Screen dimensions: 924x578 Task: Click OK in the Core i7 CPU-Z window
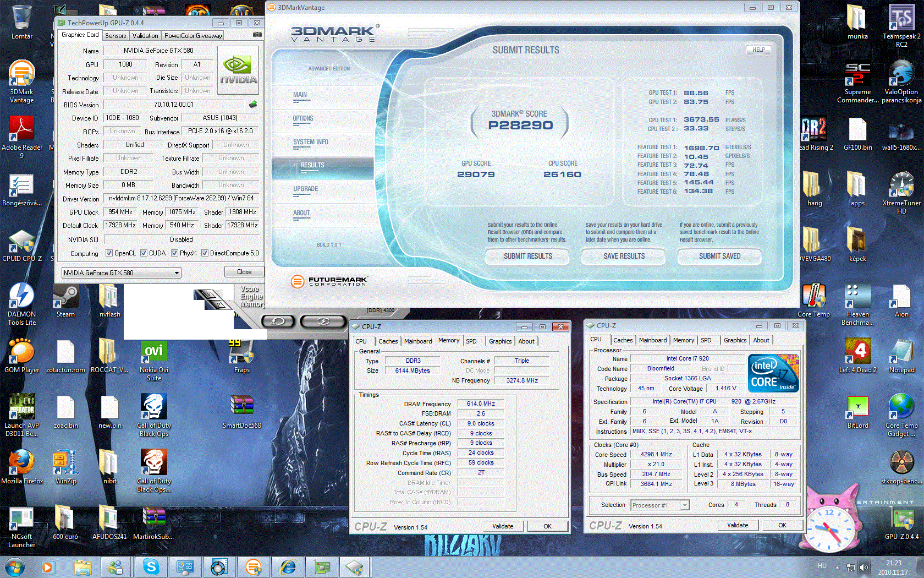click(782, 525)
